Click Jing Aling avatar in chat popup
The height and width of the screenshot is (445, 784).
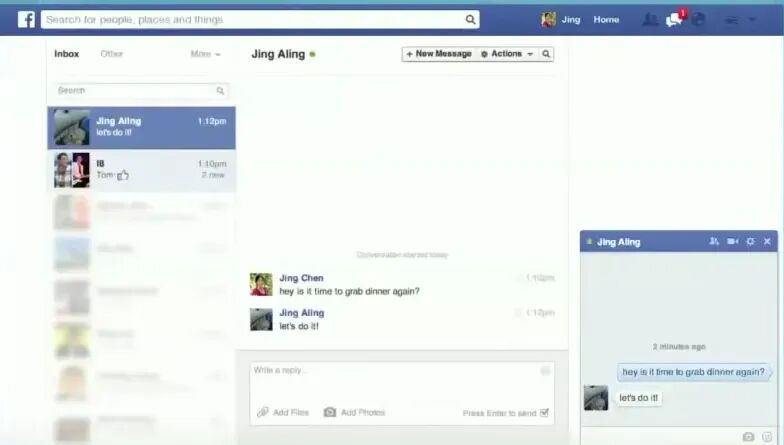[596, 398]
